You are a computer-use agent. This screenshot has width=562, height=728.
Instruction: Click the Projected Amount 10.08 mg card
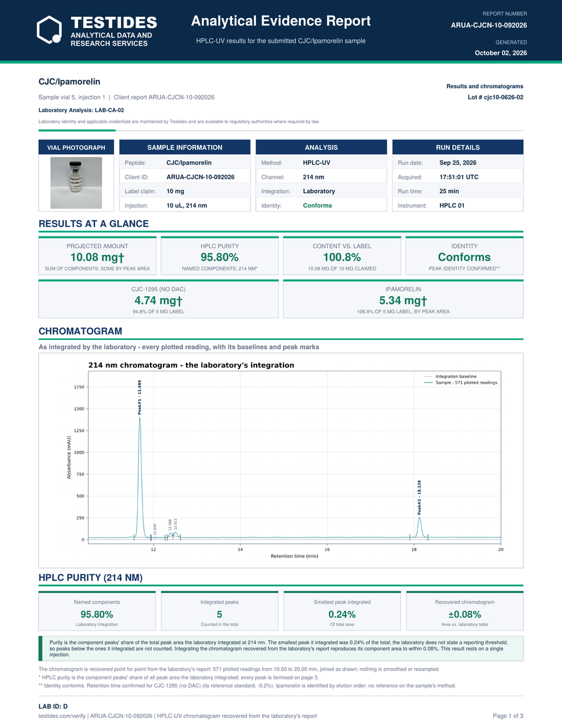97,256
